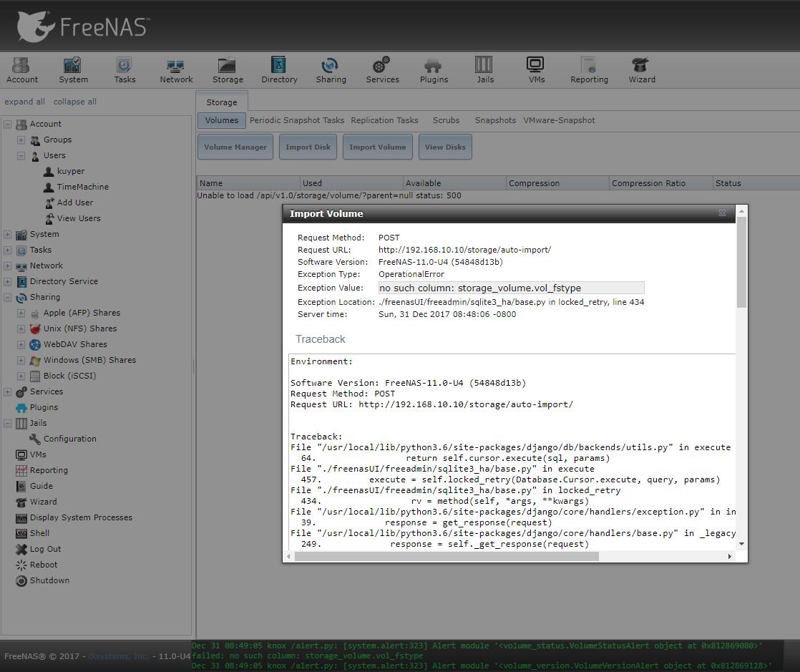This screenshot has width=800, height=672.
Task: Select WebDAV Shares tree item
Action: pos(75,344)
